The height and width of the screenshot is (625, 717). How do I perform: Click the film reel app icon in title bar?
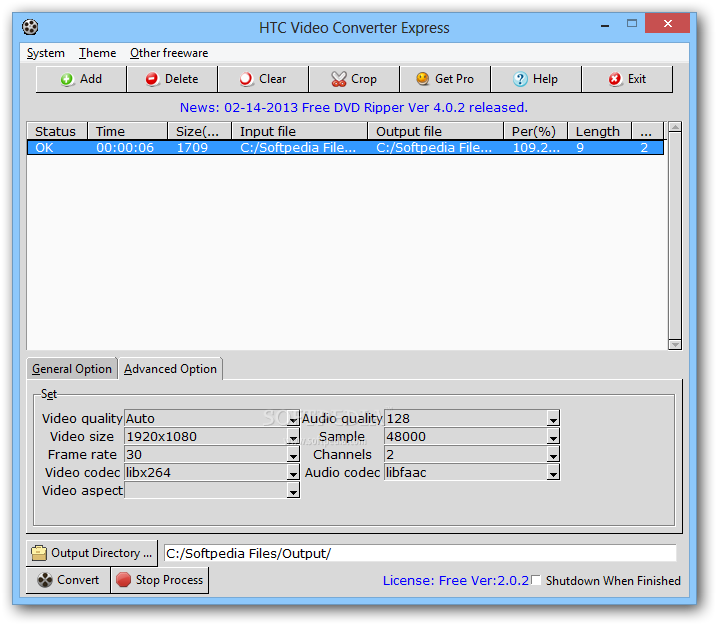click(30, 27)
